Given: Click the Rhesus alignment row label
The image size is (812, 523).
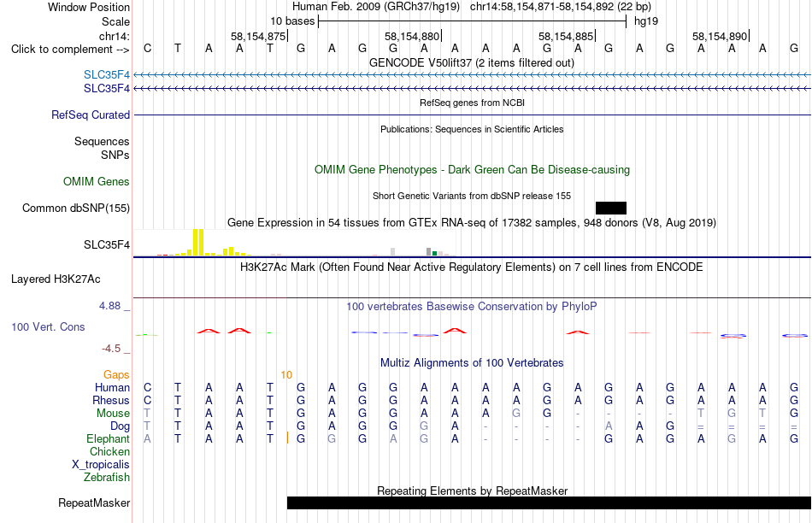Looking at the screenshot, I should [x=111, y=400].
